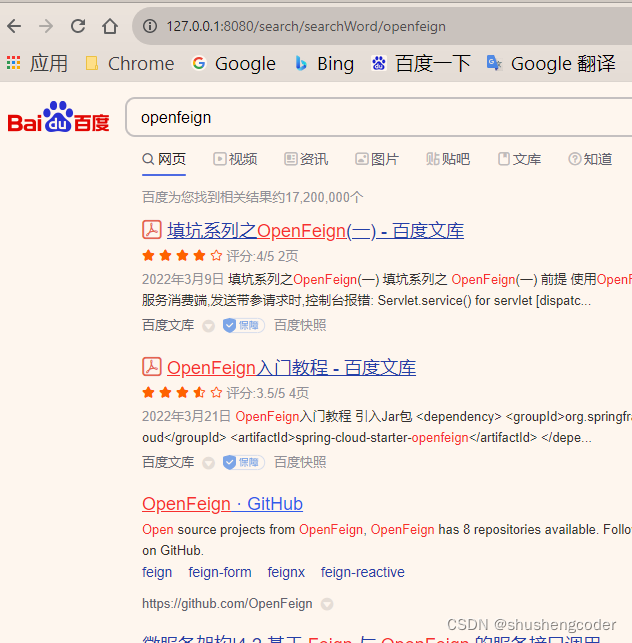The height and width of the screenshot is (643, 632).
Task: Click the star rating 评分:4/5
Action: click(220, 256)
